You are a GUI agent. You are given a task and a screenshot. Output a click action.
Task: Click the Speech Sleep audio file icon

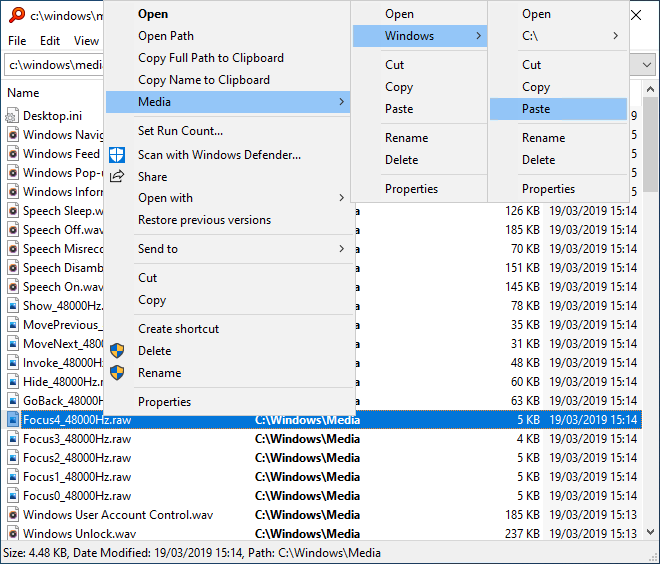click(13, 211)
